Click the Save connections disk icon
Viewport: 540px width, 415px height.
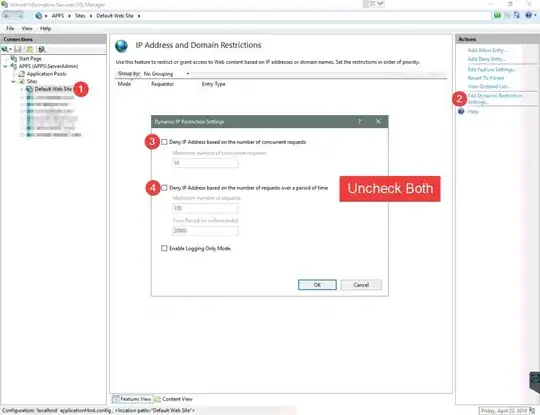18,49
